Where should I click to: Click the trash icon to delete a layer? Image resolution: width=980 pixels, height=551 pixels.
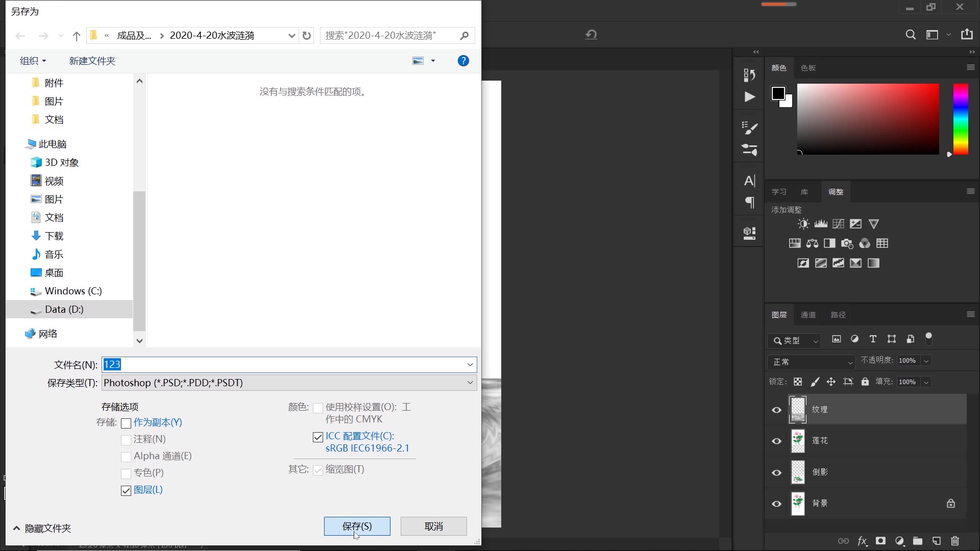pyautogui.click(x=954, y=541)
